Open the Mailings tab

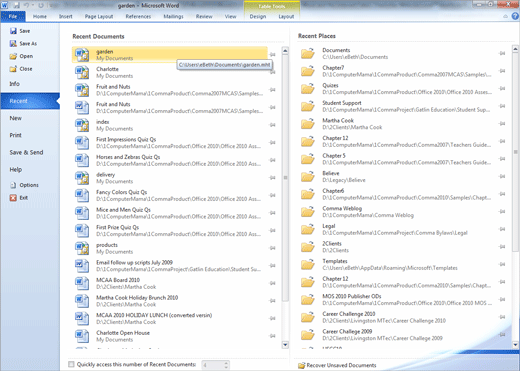point(173,16)
